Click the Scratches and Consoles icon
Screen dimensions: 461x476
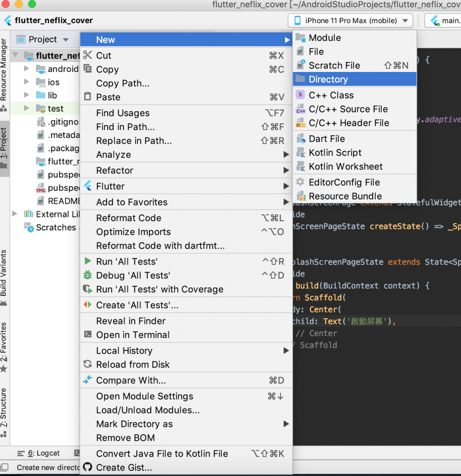29,227
